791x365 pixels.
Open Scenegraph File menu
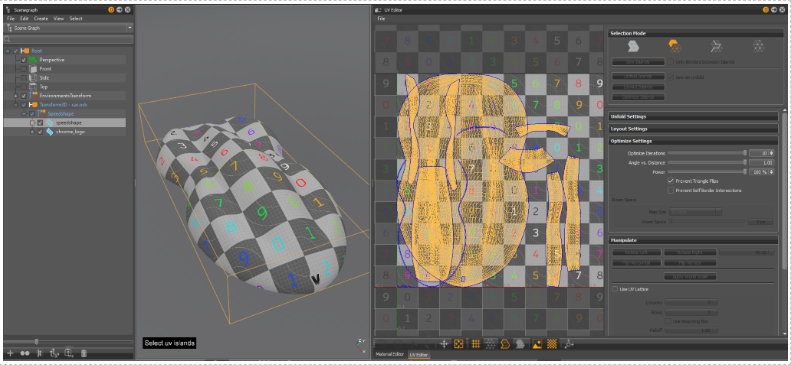pos(11,19)
